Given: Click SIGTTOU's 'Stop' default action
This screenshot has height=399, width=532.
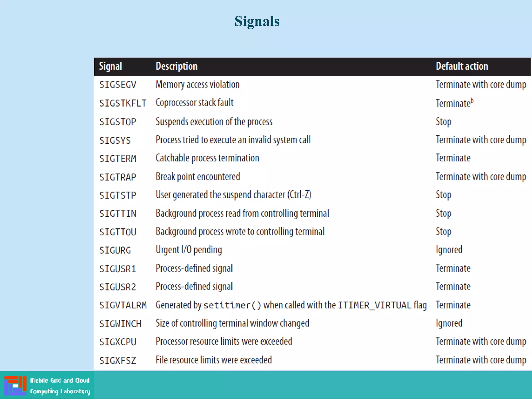Looking at the screenshot, I should click(443, 232).
